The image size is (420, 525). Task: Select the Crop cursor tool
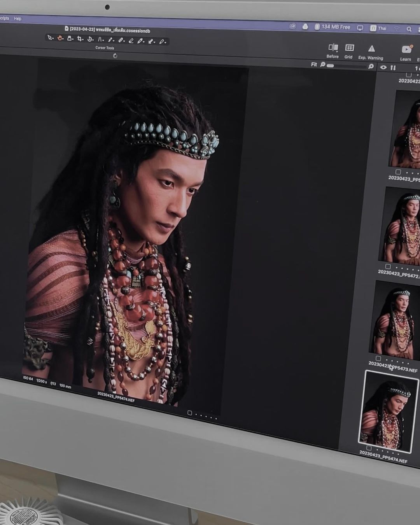80,39
